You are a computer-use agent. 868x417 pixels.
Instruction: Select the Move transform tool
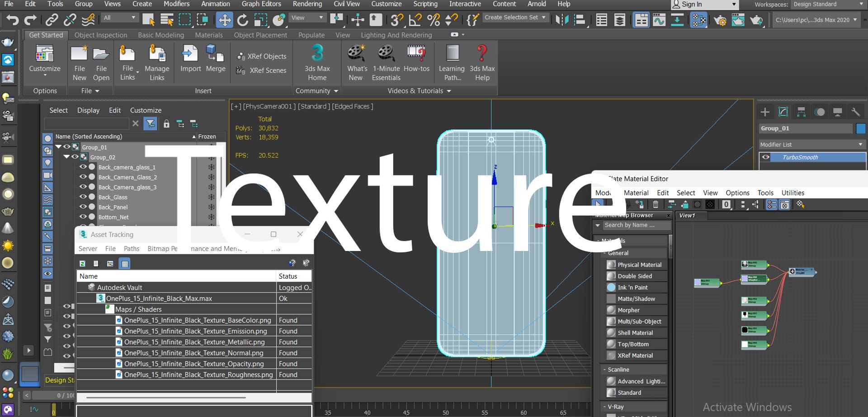(224, 20)
